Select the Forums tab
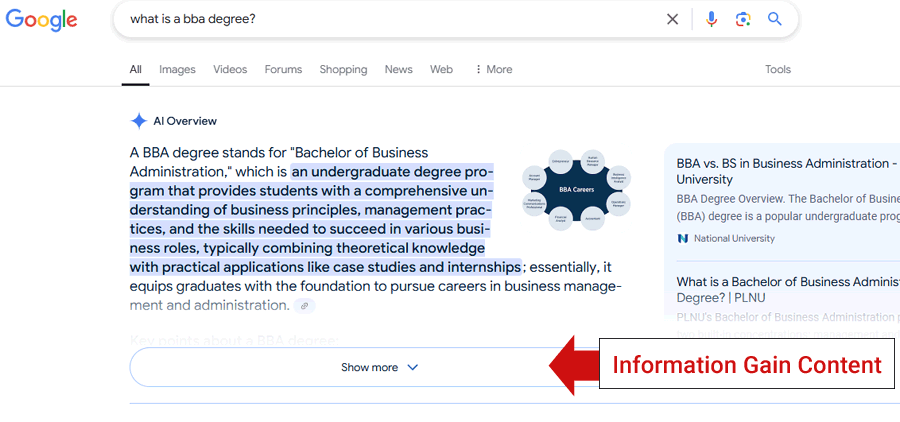This screenshot has height=422, width=900. 283,69
